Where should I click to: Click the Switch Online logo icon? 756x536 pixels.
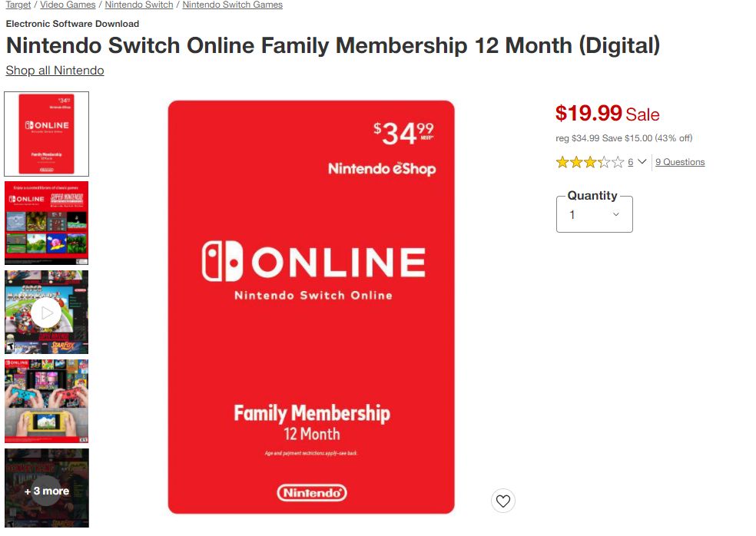click(222, 261)
